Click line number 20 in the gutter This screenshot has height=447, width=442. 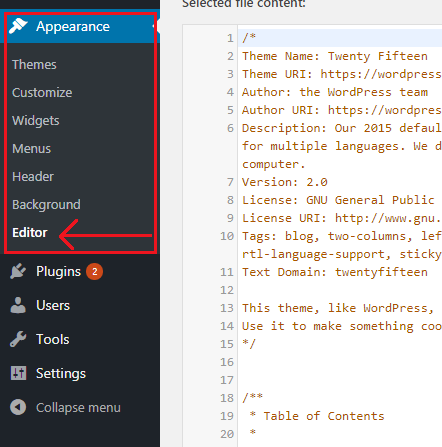point(227,434)
